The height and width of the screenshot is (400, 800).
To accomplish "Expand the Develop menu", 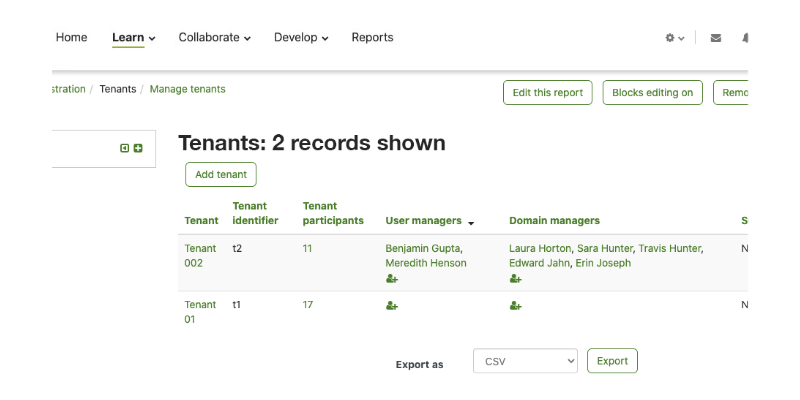I will click(x=301, y=38).
